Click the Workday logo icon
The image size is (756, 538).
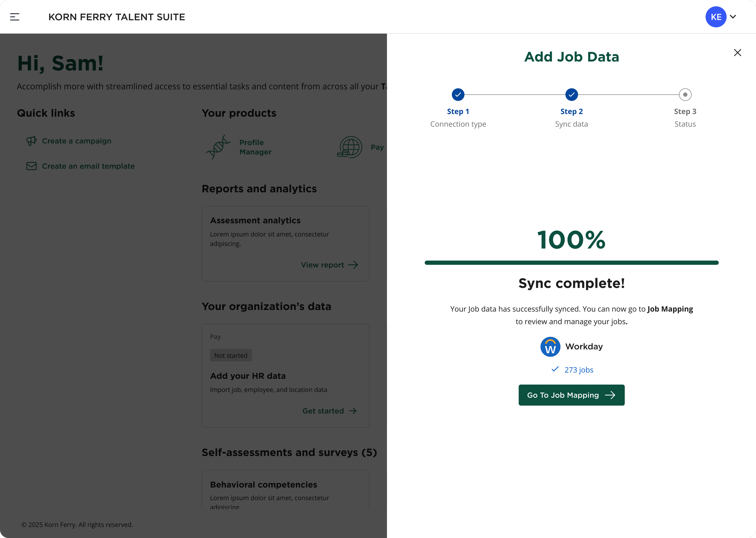coord(550,347)
